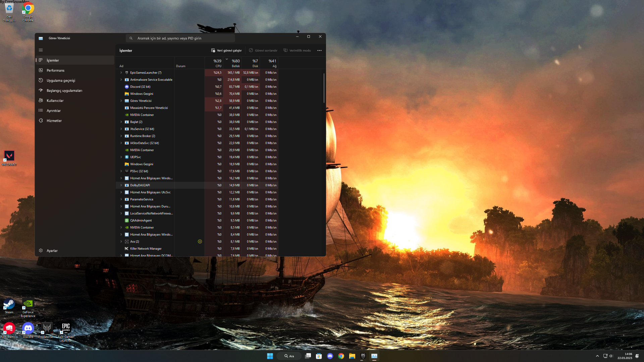Sort by the Bellek memory column
Screen dimensions: 644x362
pyautogui.click(x=235, y=63)
